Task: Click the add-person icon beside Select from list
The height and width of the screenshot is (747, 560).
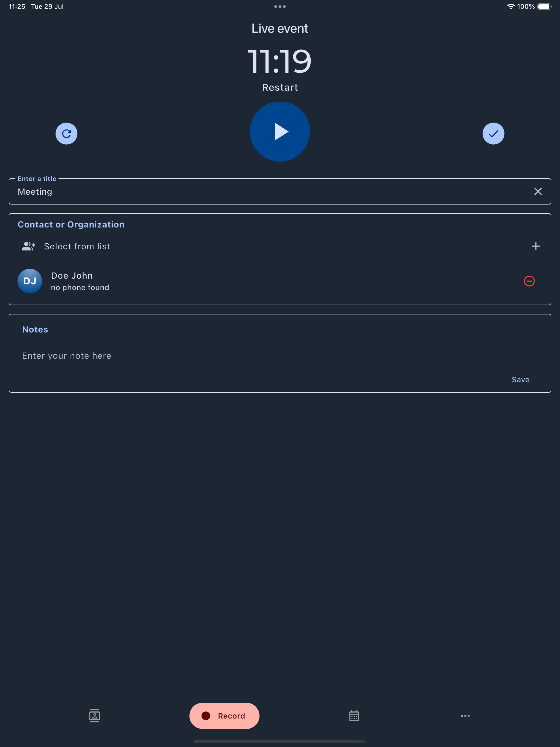Action: click(28, 246)
